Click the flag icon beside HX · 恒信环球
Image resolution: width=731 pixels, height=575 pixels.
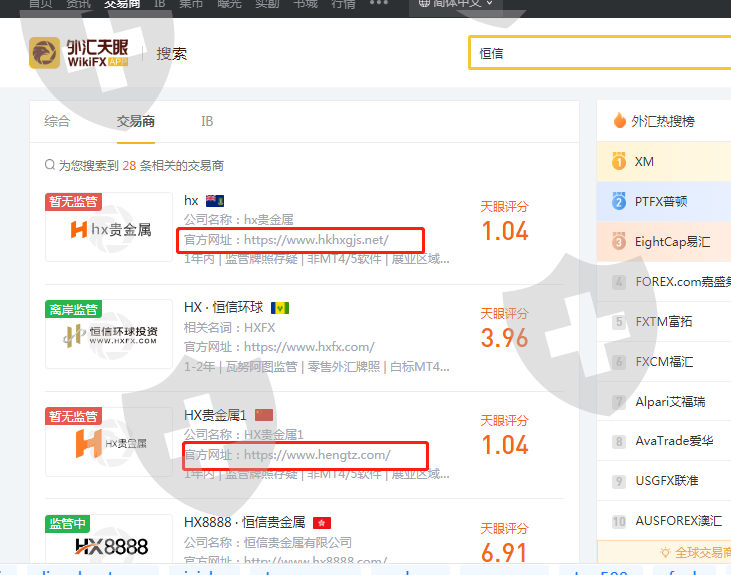point(280,308)
